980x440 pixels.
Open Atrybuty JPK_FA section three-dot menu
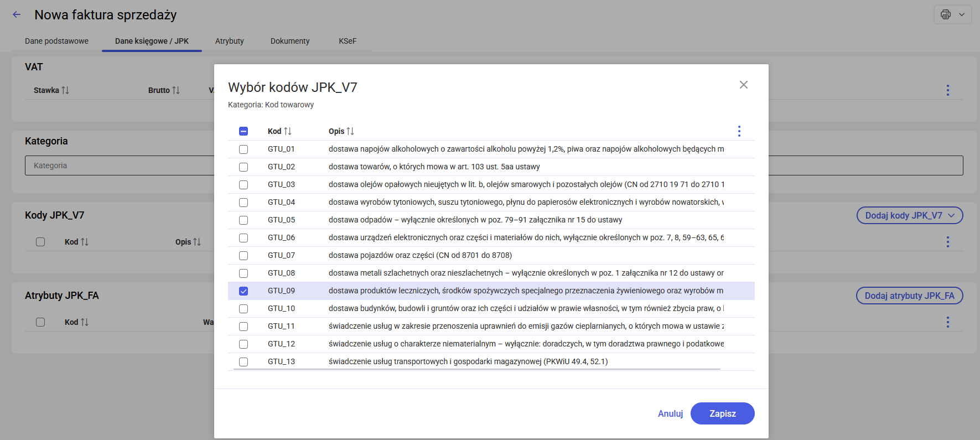pyautogui.click(x=947, y=322)
